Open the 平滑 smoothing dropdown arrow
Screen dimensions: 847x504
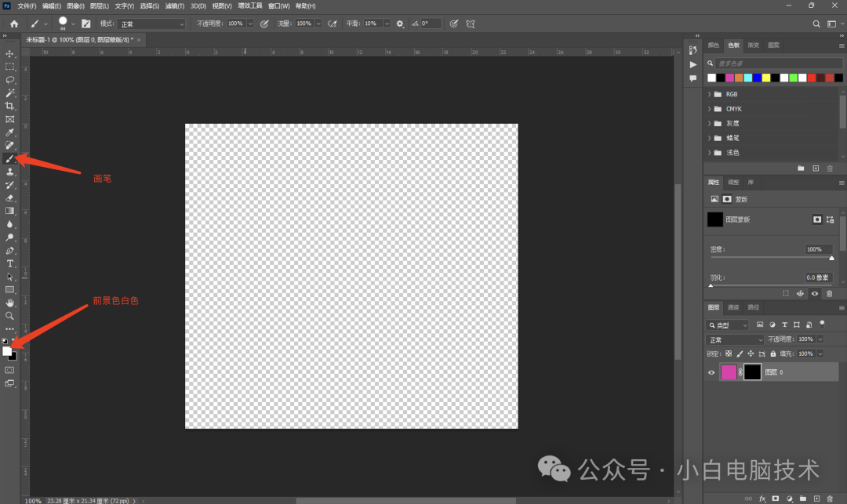pyautogui.click(x=387, y=24)
